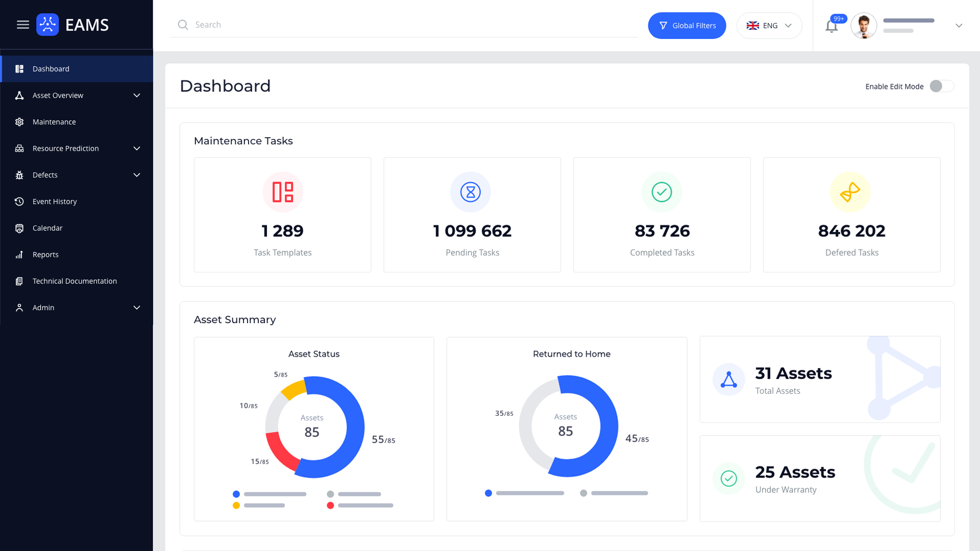Screen dimensions: 980x551
Task: Click the Under Warranty check icon
Action: (x=729, y=479)
